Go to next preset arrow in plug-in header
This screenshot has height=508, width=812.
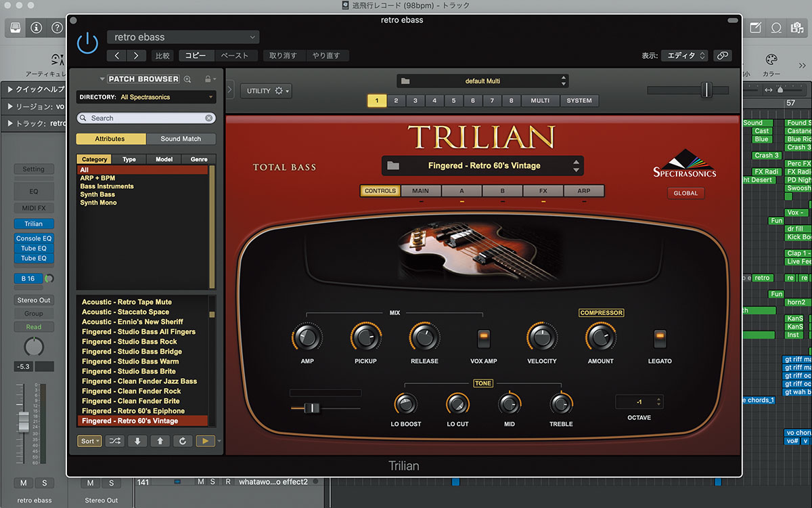click(x=136, y=56)
